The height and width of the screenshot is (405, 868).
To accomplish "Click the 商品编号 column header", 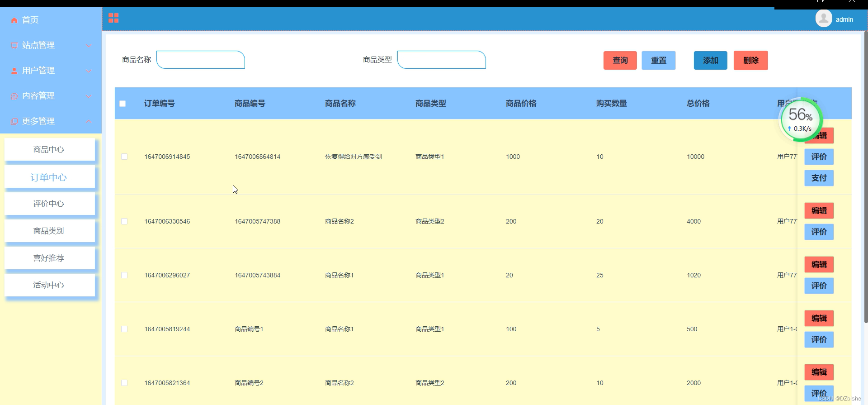I will (250, 104).
